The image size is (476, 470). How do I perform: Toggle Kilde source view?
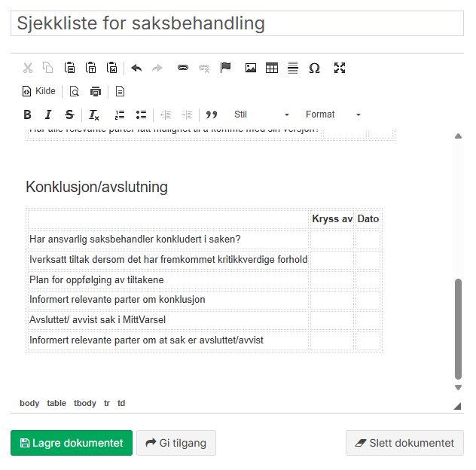39,91
